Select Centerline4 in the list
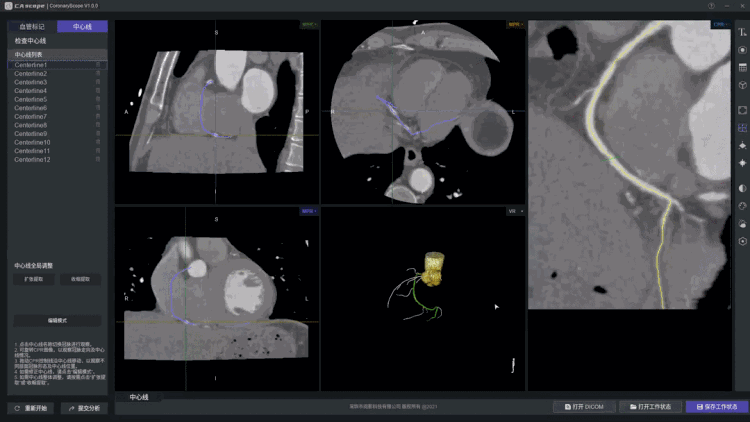Screen dimensions: 750x422 (x=57, y=90)
